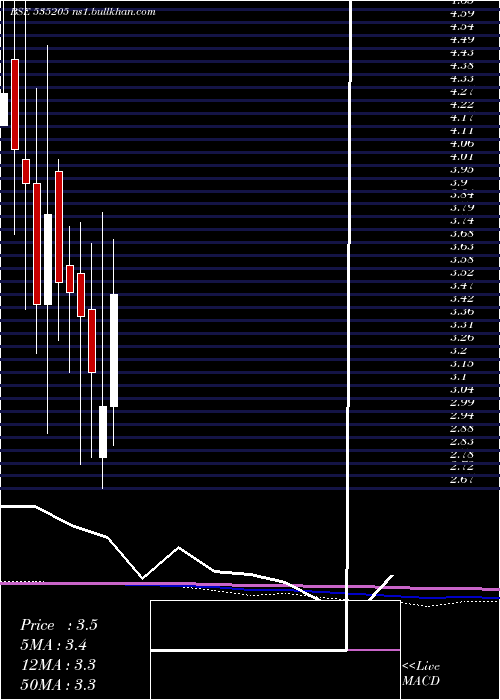Click the 3.26 price axis label
Viewport: 500px width, 700px height.
462,338
